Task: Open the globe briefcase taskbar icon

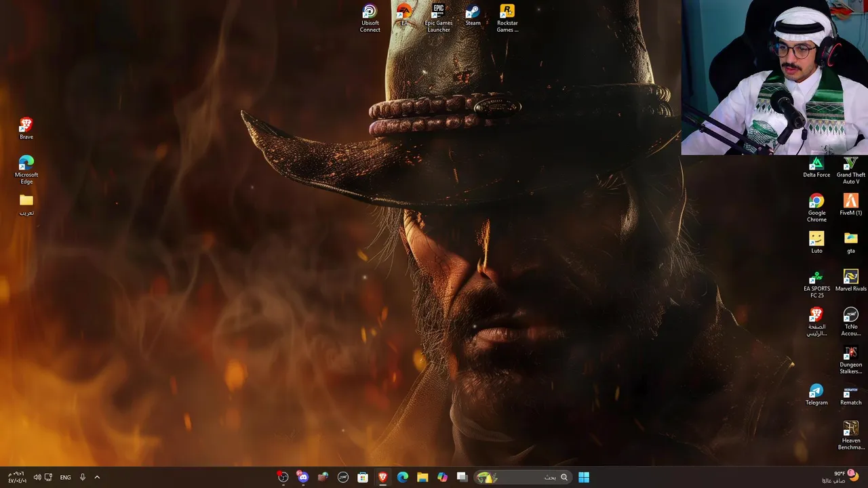Action: pyautogui.click(x=323, y=477)
